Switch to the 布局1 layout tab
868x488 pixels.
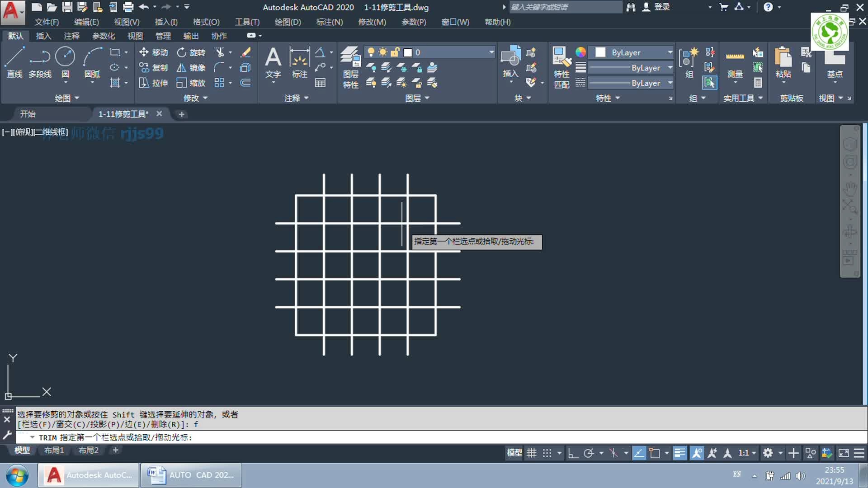pyautogui.click(x=54, y=450)
